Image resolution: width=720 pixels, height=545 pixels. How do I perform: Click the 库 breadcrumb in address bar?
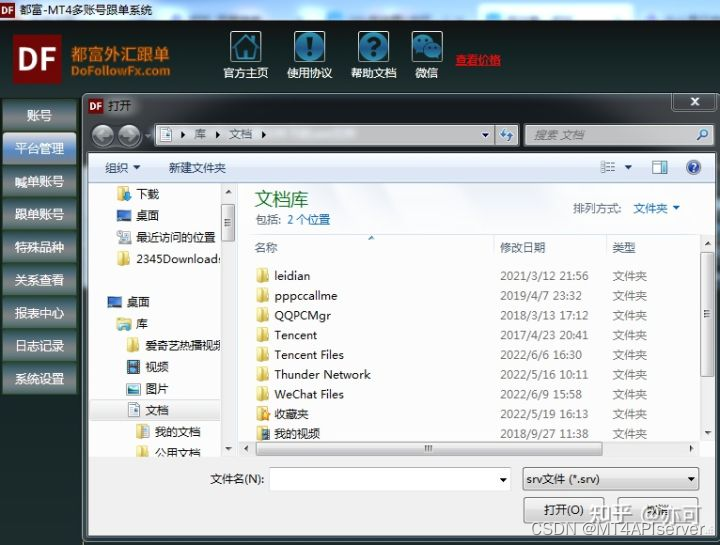point(200,135)
